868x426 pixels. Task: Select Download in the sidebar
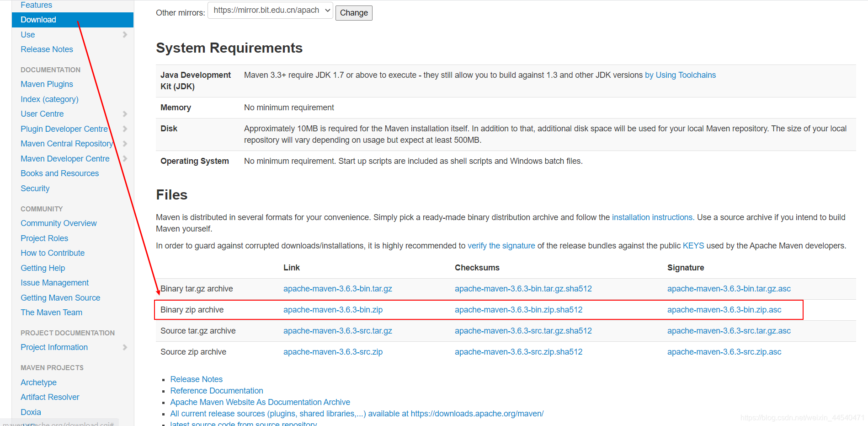tap(73, 20)
